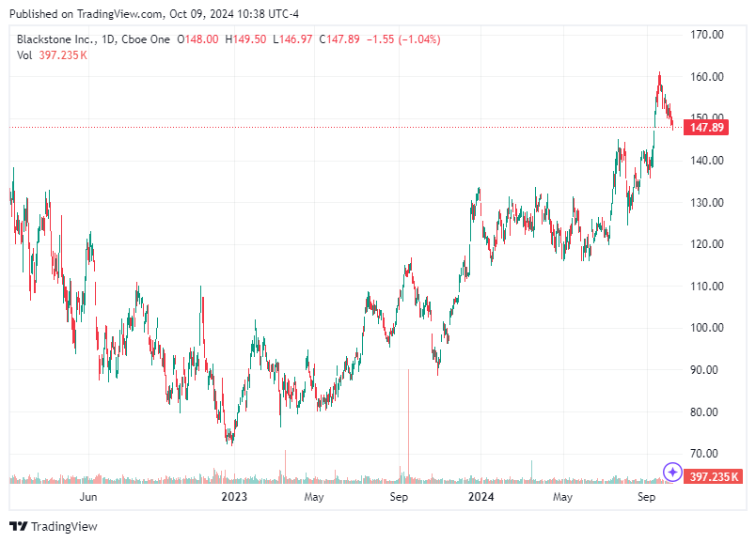Click the 90.00 price axis label
The image size is (756, 543).
[x=704, y=370]
